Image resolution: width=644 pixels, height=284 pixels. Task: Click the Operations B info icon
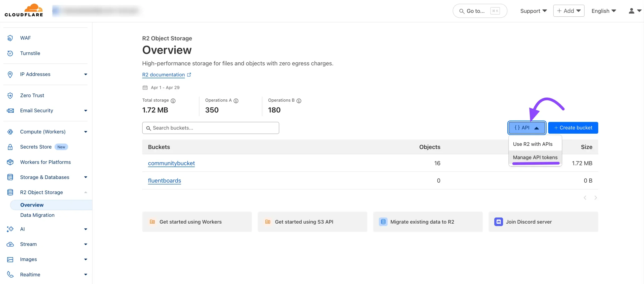pos(299,101)
